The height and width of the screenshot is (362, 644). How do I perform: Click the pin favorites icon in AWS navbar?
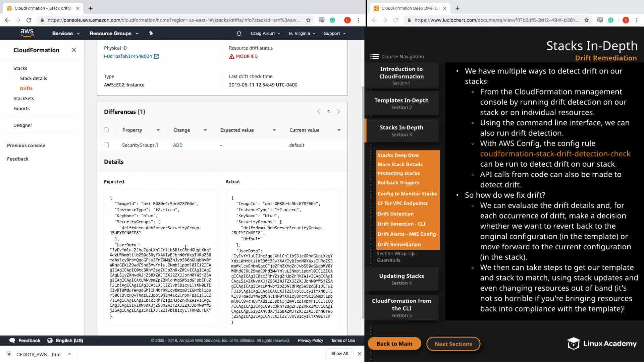tap(151, 33)
